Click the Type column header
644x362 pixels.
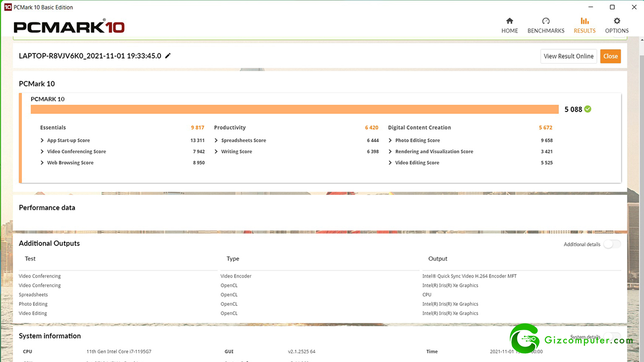[x=233, y=259]
